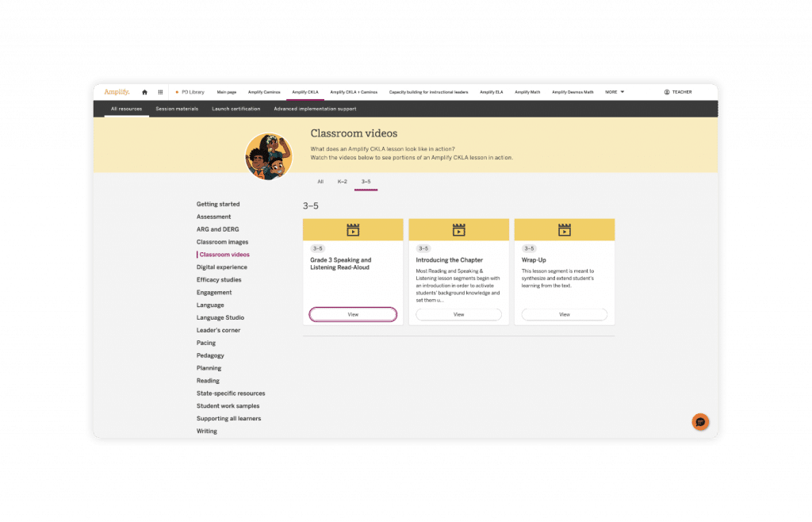The width and height of the screenshot is (812, 522).
Task: Open Efficacy studies category
Action: (x=219, y=279)
